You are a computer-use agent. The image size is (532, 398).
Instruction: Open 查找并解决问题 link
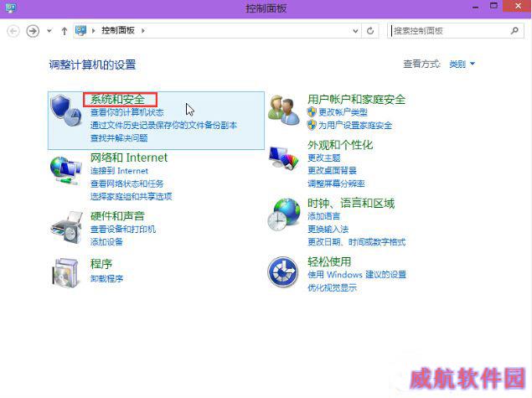click(x=119, y=138)
